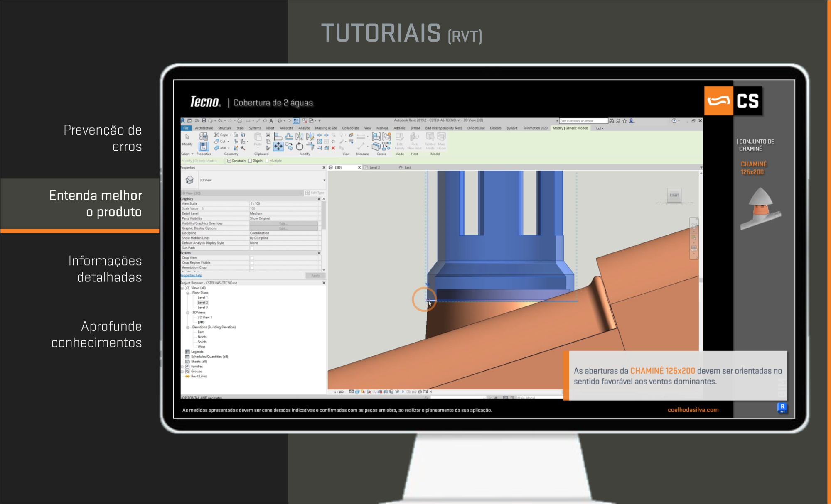
Task: Click the Open folder icon in quick access toolbar
Action: pos(197,121)
